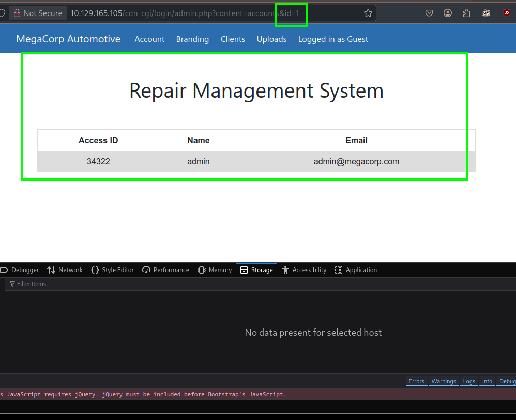
Task: Open the Branding nav link
Action: pos(192,39)
